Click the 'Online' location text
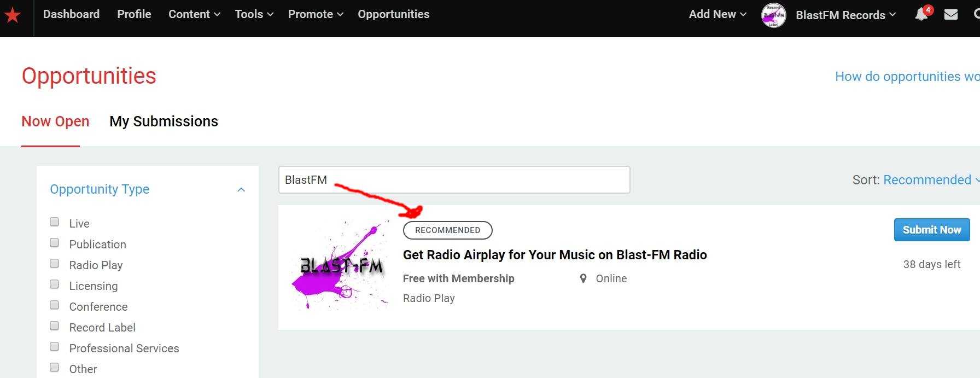 (611, 278)
